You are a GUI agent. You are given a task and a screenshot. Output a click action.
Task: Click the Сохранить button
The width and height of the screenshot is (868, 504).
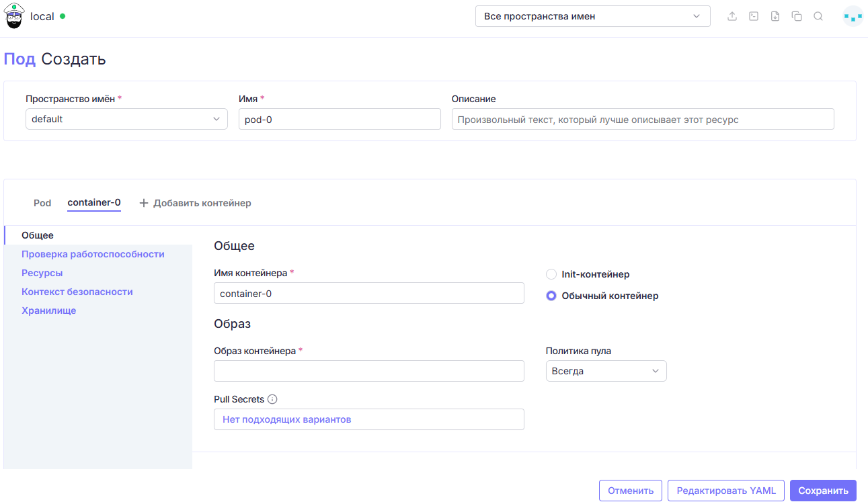823,491
